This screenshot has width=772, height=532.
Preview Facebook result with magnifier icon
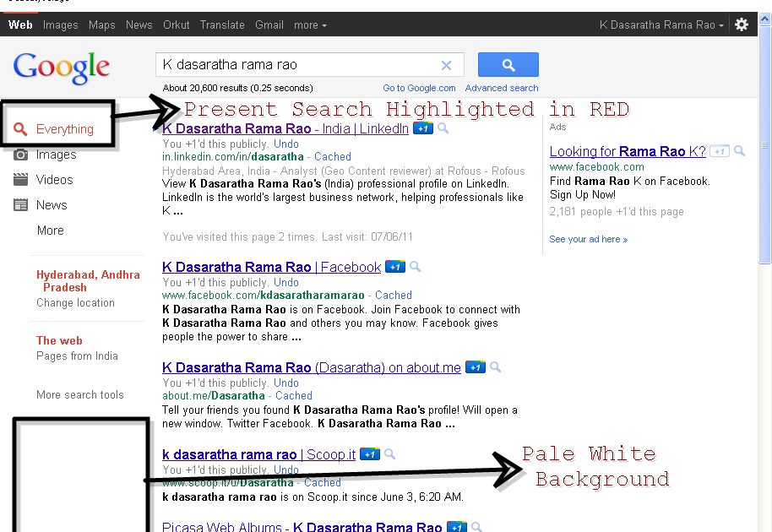(415, 267)
